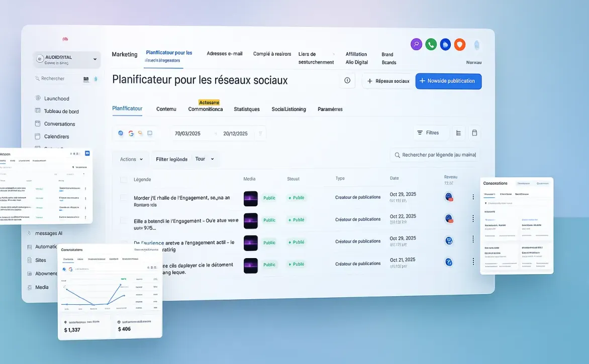Switch to the Statistiques tab
589x364 pixels.
(x=246, y=108)
